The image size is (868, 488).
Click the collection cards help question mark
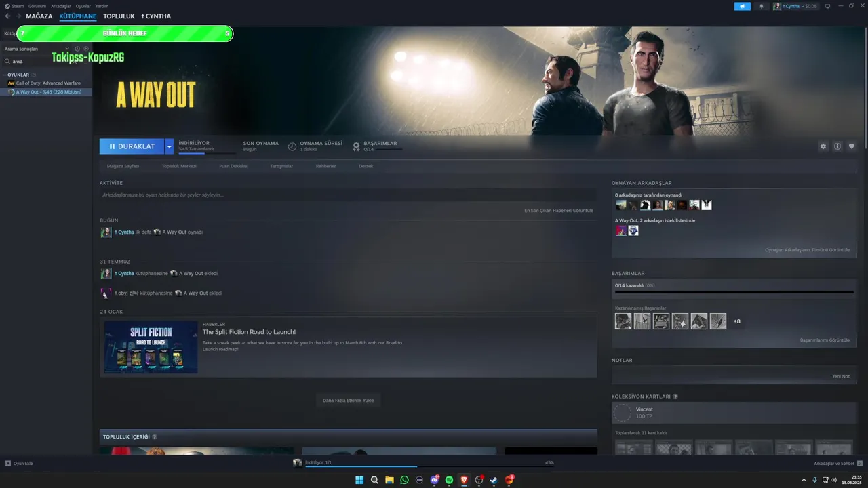pos(675,396)
